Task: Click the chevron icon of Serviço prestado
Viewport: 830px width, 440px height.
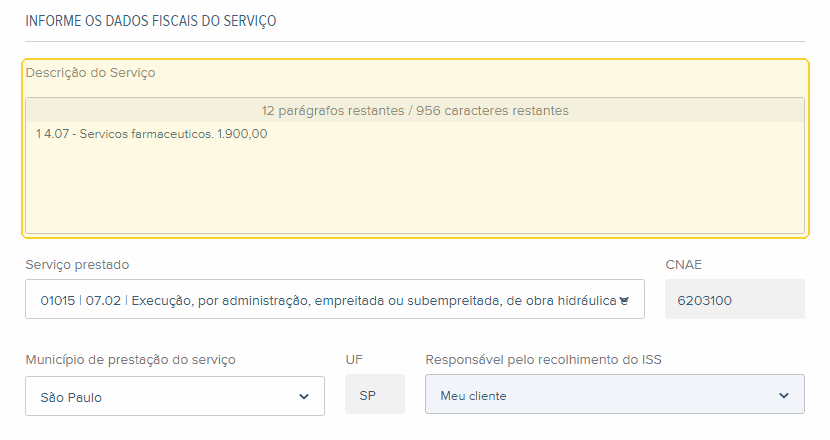Action: tap(624, 301)
